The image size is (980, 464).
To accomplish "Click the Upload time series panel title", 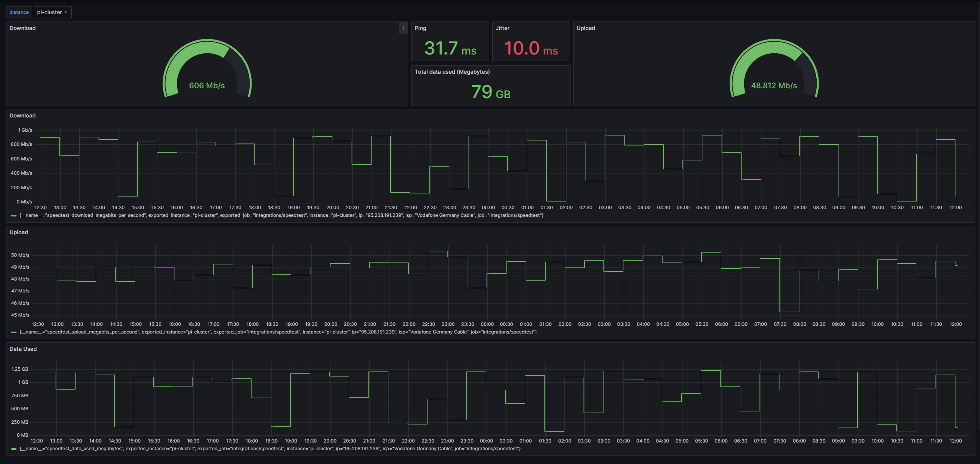I will (19, 232).
